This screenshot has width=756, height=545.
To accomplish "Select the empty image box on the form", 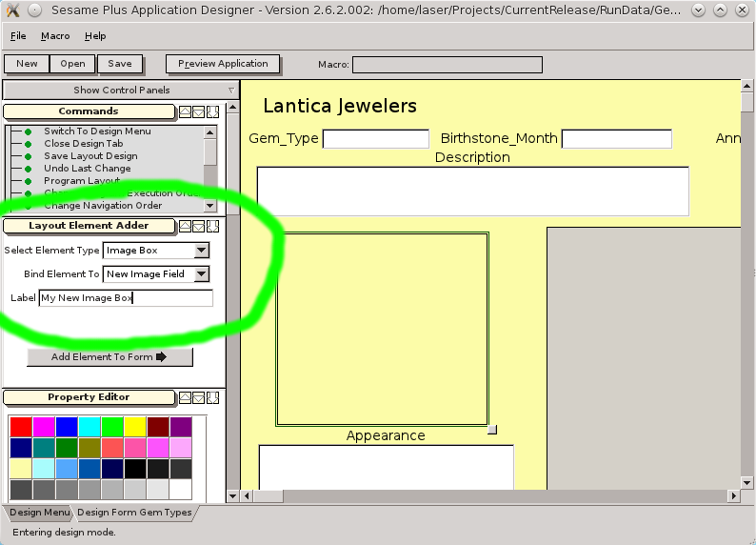I will [x=383, y=329].
